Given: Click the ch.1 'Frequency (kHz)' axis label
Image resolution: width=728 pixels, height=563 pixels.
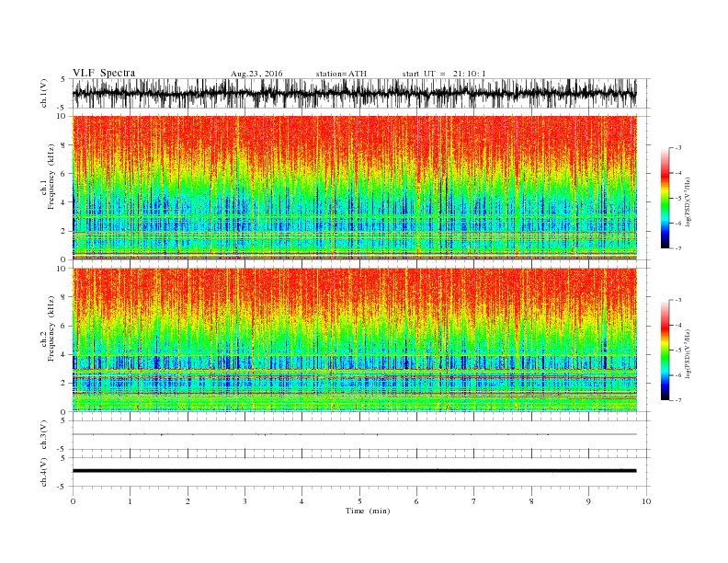Looking at the screenshot, I should coord(51,177).
